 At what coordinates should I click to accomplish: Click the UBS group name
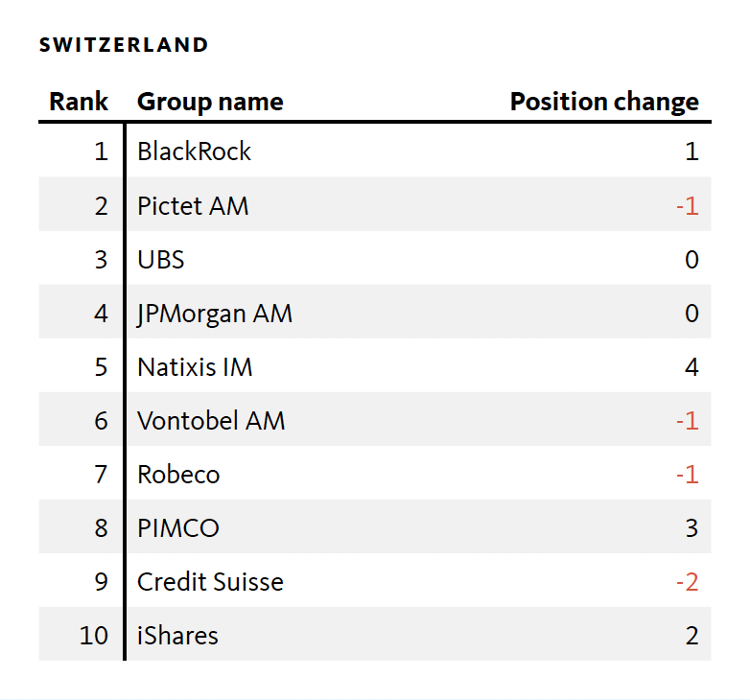click(x=161, y=259)
